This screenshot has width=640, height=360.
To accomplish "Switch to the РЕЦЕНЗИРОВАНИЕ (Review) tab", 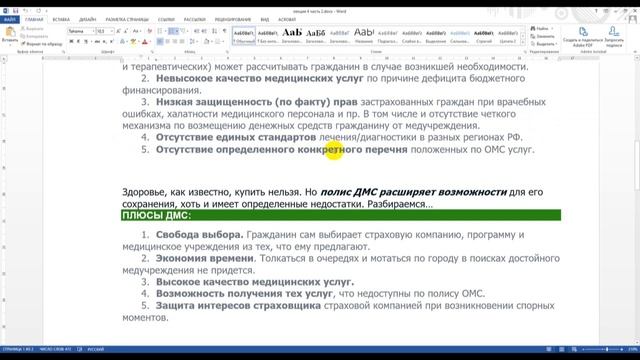I will pyautogui.click(x=233, y=19).
